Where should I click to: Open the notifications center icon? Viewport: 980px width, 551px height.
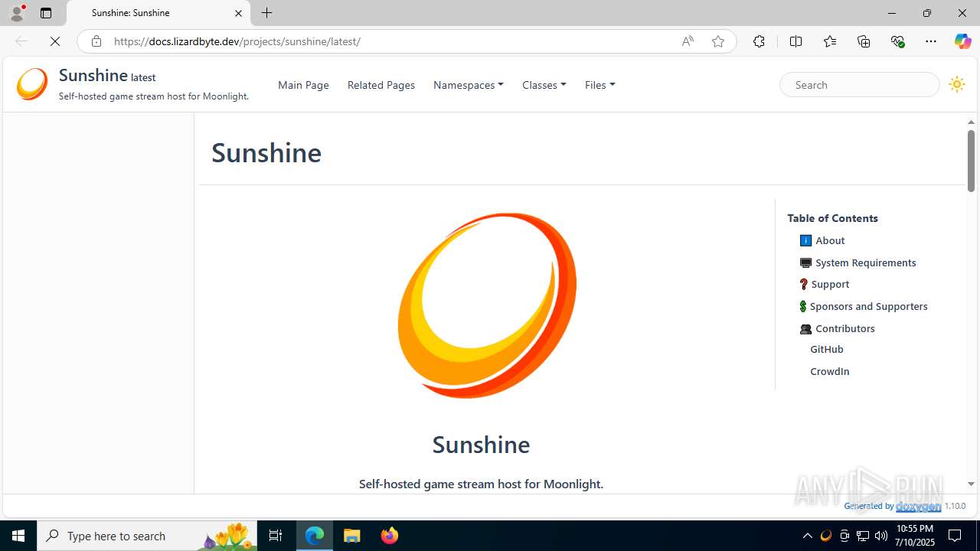955,536
